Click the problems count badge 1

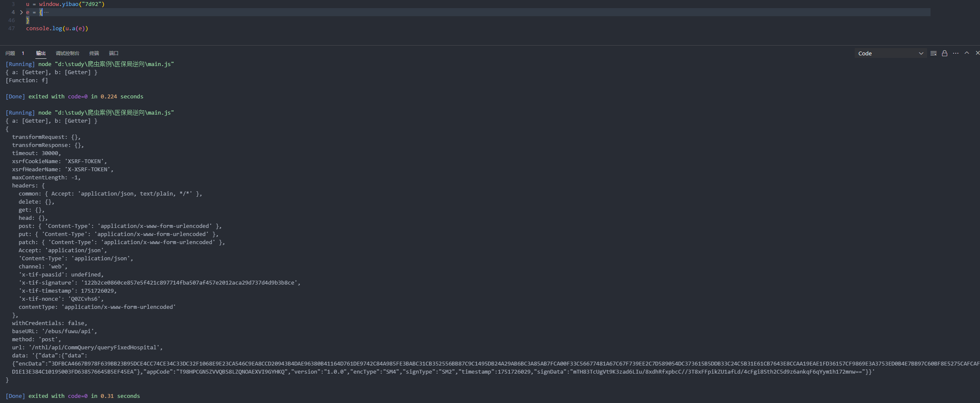[23, 53]
